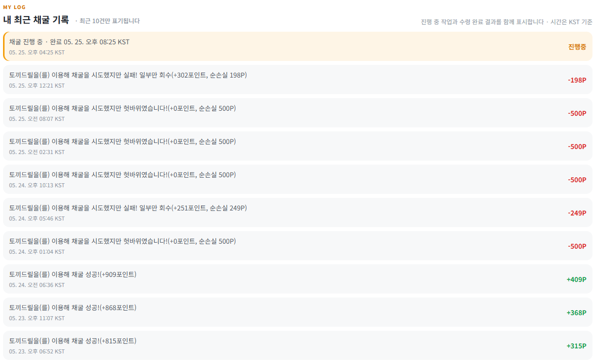Viewport: 594px width, 364px height.
Task: Click the green +368P gain amount
Action: pyautogui.click(x=576, y=313)
